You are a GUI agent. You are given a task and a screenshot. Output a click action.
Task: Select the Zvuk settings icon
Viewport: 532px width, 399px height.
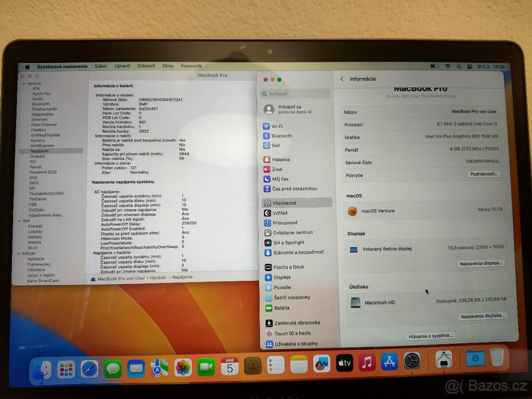[277, 169]
